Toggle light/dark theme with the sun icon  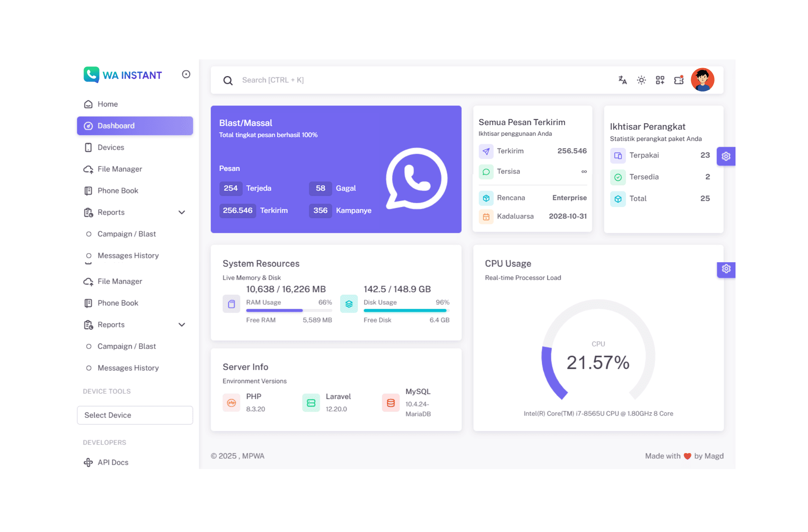coord(641,80)
